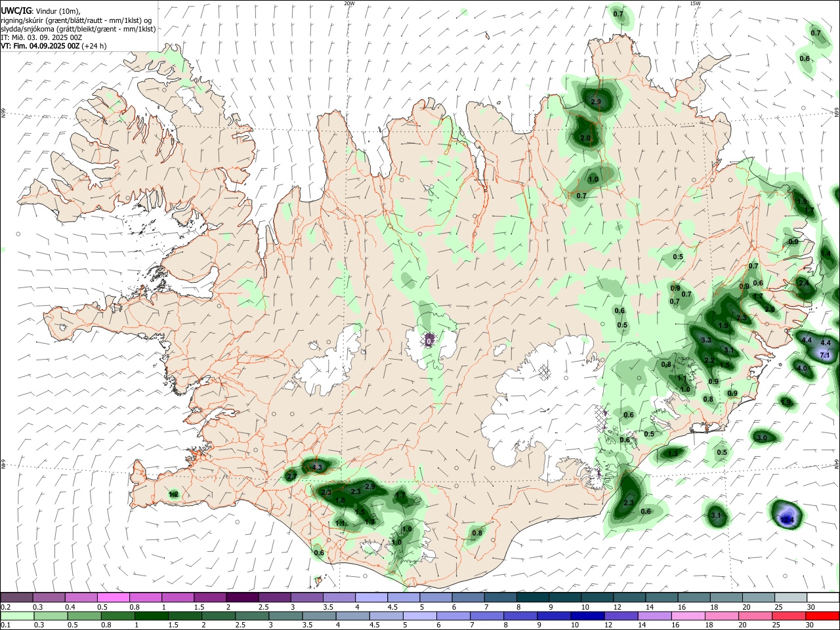Click the UWC/IG Vindur (10m) title

point(41,10)
